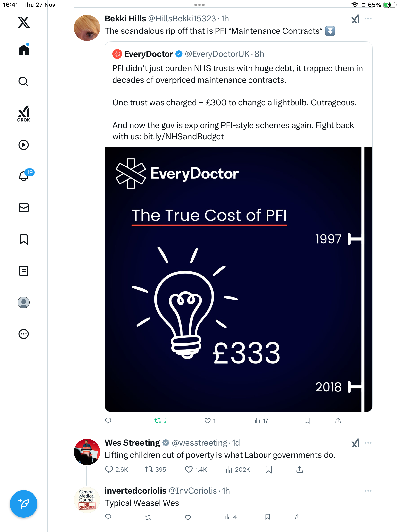Bookmark Wes Streeting's post

[x=269, y=470]
